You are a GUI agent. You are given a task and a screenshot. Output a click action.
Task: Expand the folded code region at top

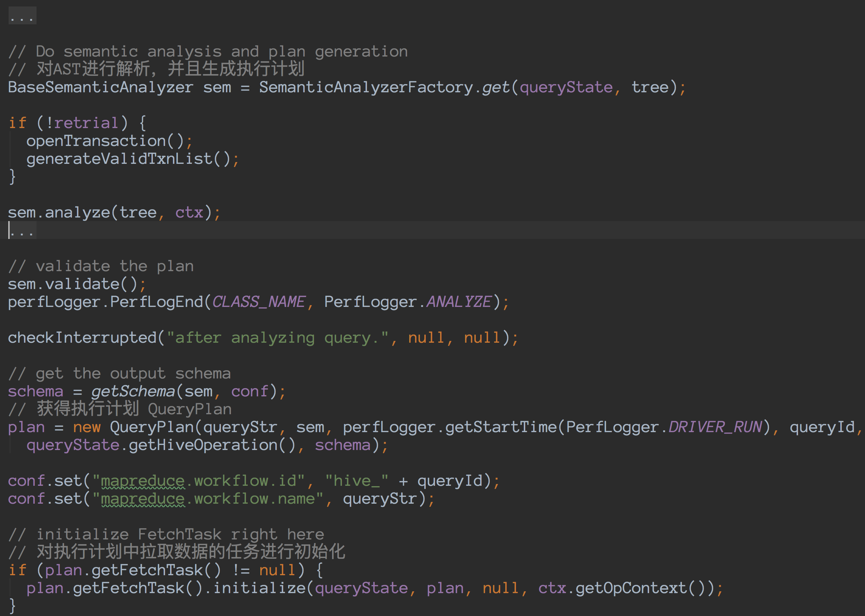[x=22, y=16]
